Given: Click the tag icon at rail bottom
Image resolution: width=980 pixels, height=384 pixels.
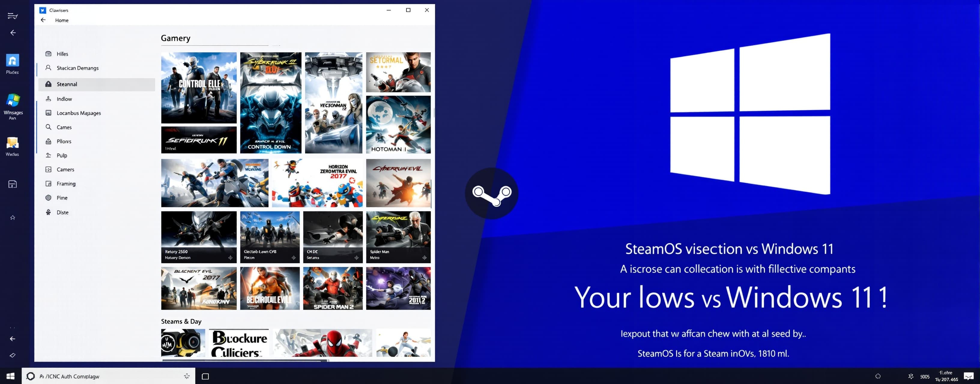Looking at the screenshot, I should (x=13, y=355).
